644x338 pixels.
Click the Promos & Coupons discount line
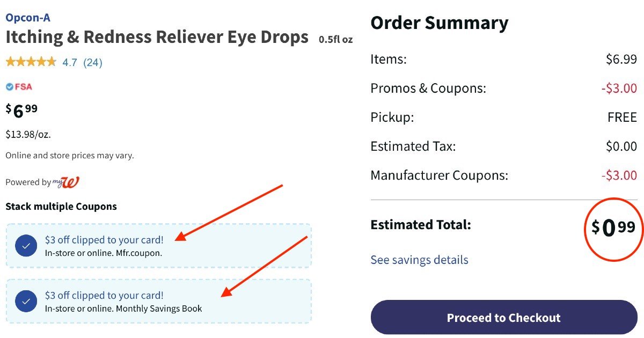(x=428, y=89)
